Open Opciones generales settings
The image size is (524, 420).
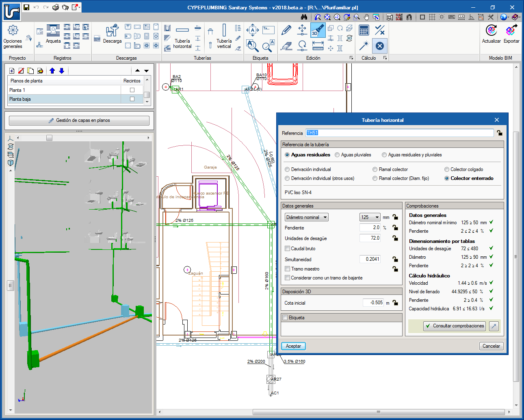13,37
